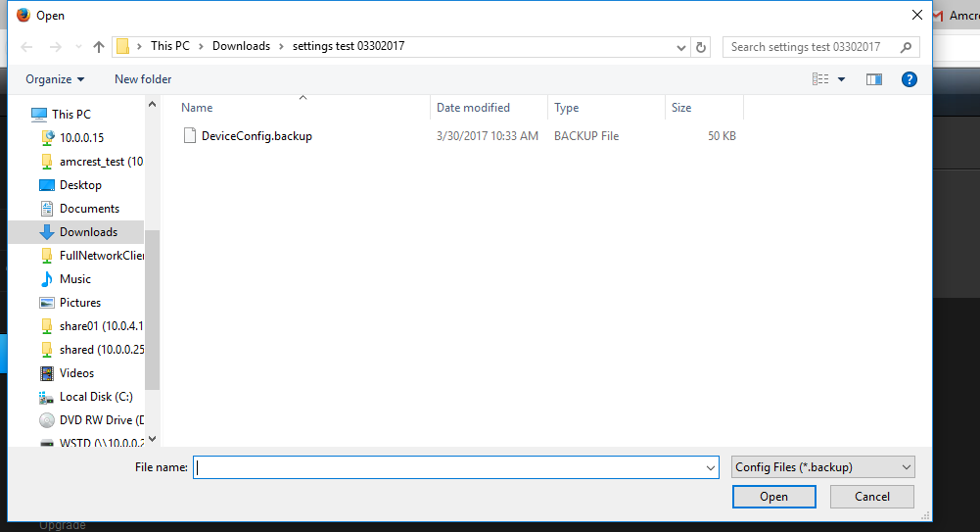This screenshot has height=532, width=980.
Task: Select This PC in the navigation tree
Action: click(71, 115)
